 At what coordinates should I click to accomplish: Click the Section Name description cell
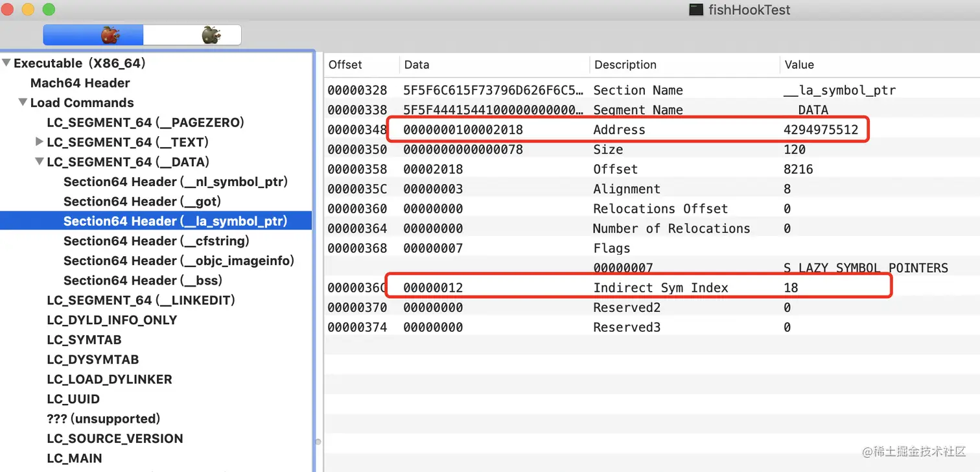click(638, 90)
